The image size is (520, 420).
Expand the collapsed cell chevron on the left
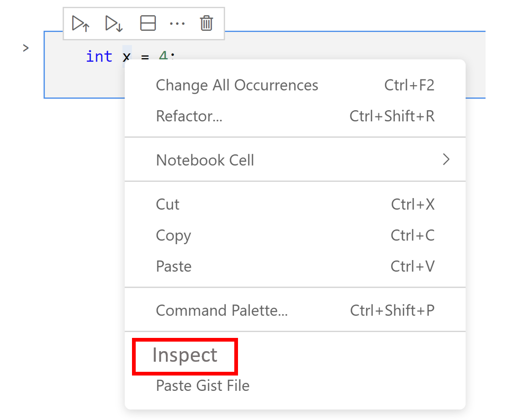(25, 47)
